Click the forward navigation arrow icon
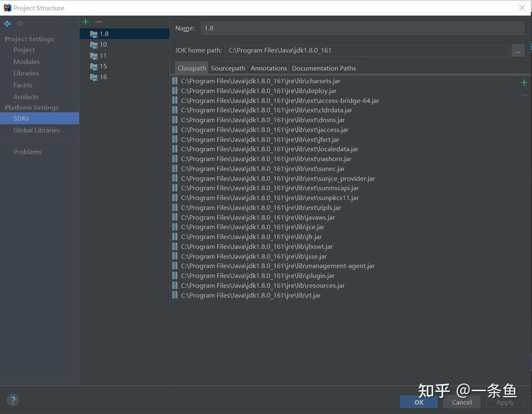Image resolution: width=532 pixels, height=414 pixels. tap(20, 23)
